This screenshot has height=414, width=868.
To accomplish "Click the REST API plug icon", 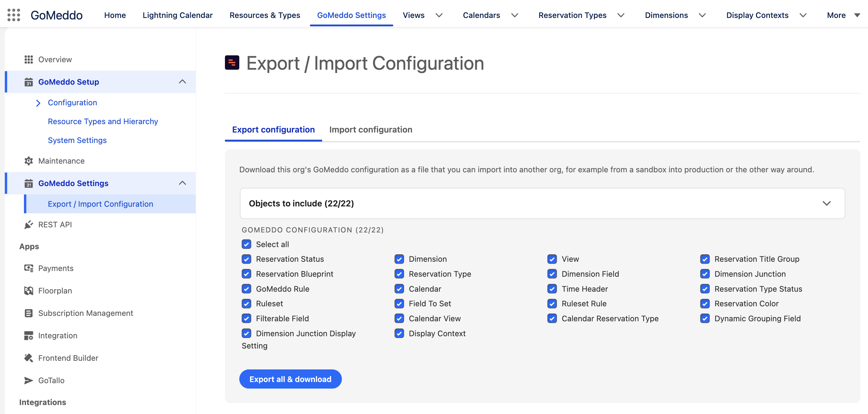I will click(29, 225).
